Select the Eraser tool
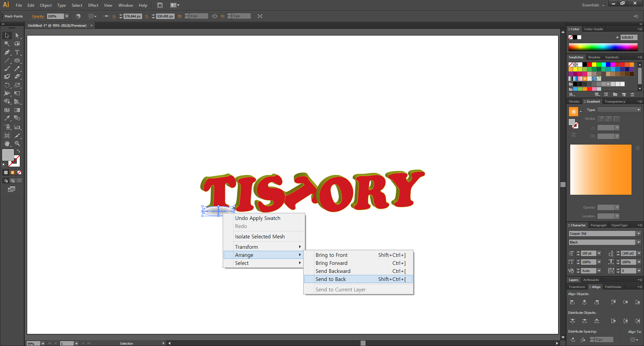The image size is (644, 346). (x=17, y=76)
